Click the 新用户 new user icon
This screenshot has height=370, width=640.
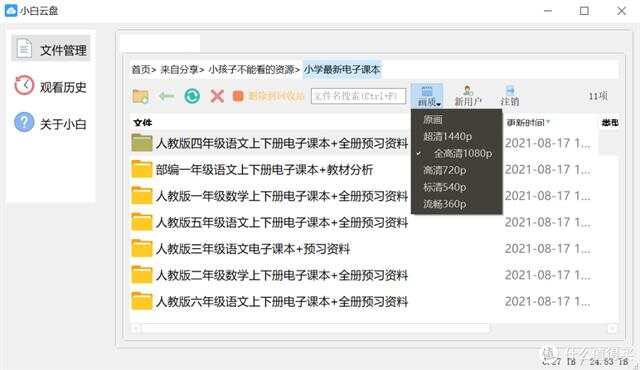click(468, 96)
